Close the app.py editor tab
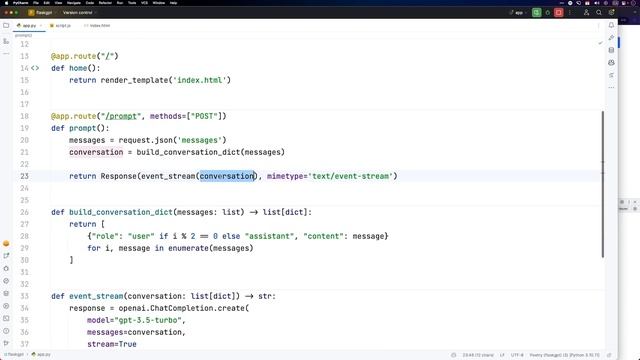Screen dimensions: 640x360 click(x=41, y=26)
